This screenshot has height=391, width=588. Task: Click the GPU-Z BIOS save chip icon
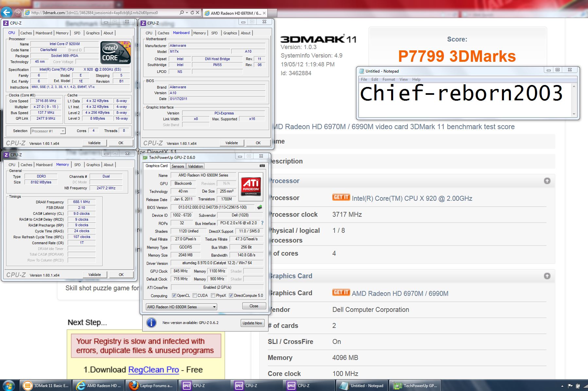coord(260,207)
